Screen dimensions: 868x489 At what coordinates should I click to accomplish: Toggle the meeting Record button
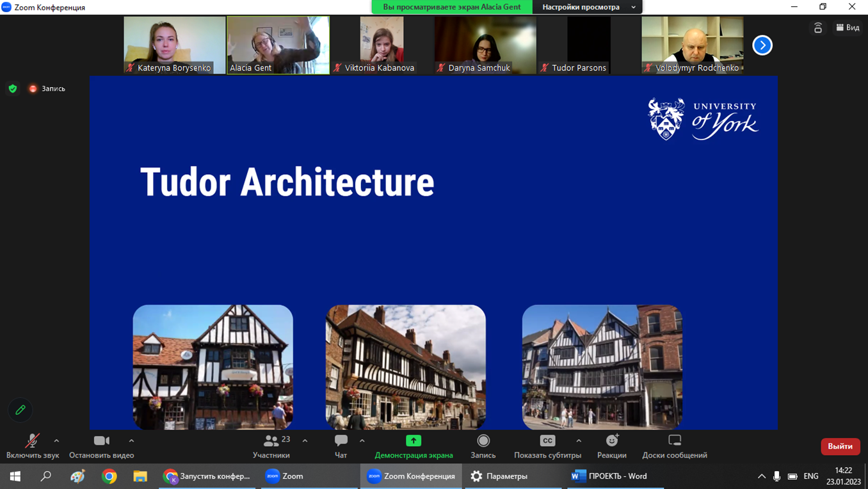coord(483,441)
